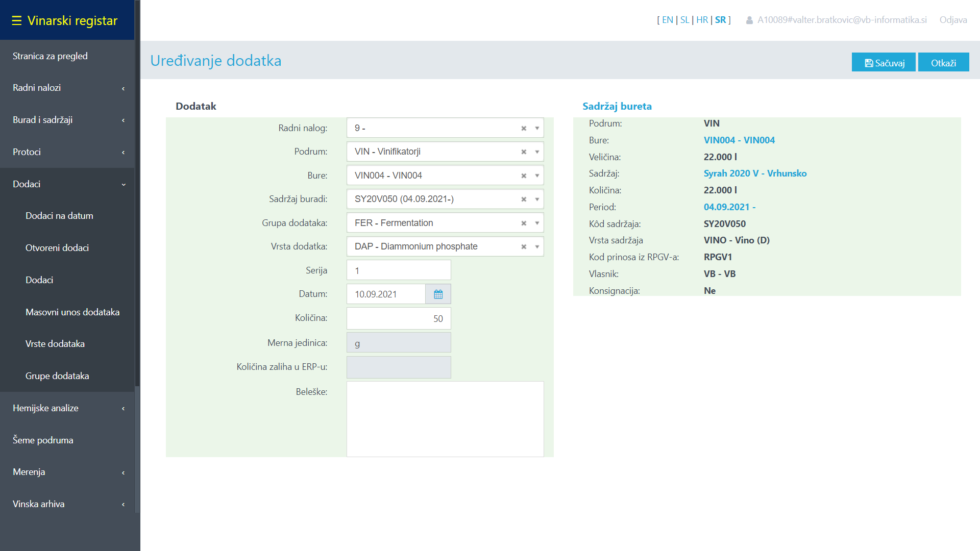Image resolution: width=980 pixels, height=551 pixels.
Task: Open the calendar date picker icon
Action: [x=438, y=294]
